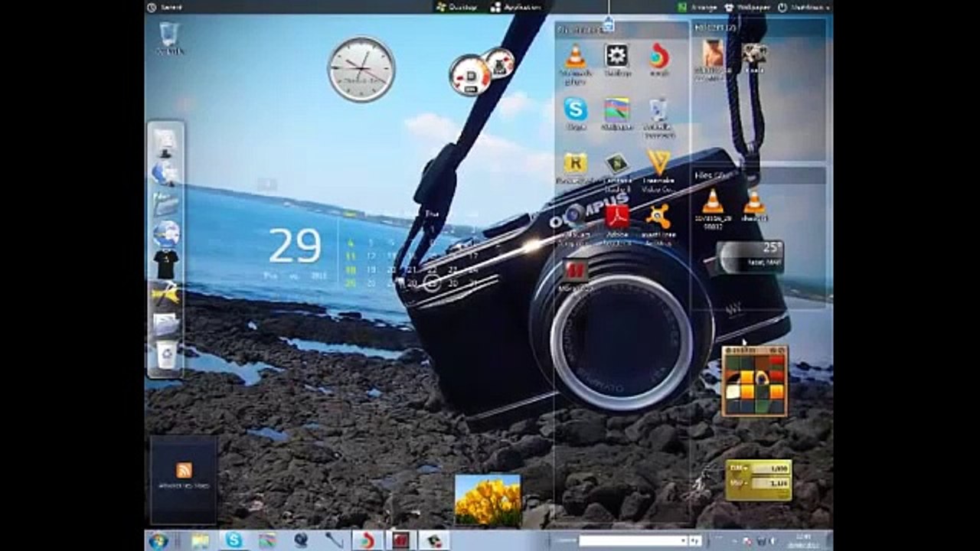This screenshot has width=980, height=551.
Task: Click the Shutdown option in top bar
Action: tap(805, 7)
